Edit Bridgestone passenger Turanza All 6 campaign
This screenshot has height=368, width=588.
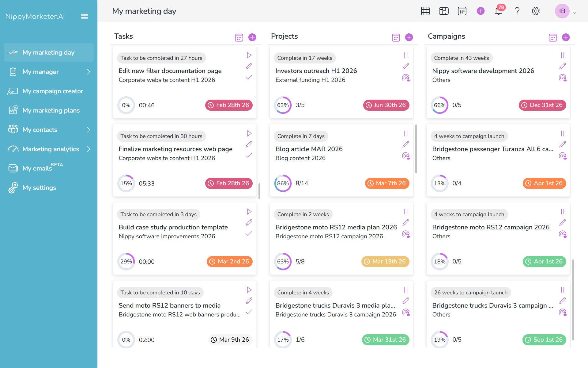click(x=563, y=144)
